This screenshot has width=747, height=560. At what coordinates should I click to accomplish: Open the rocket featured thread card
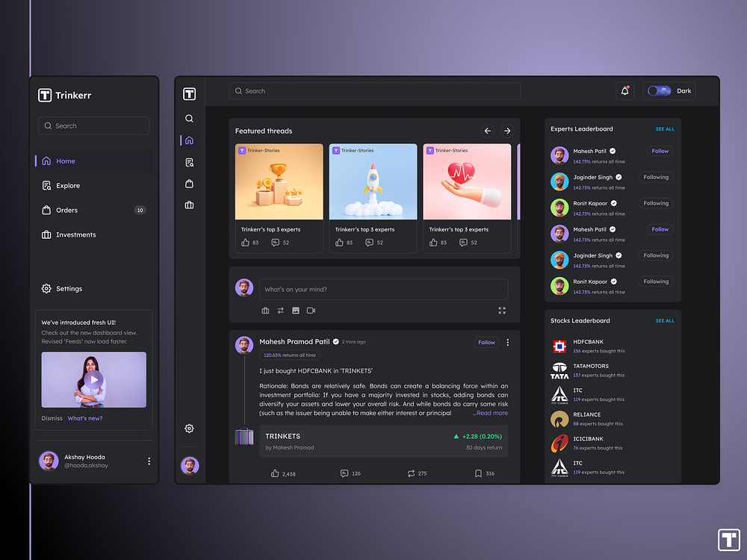click(x=373, y=198)
